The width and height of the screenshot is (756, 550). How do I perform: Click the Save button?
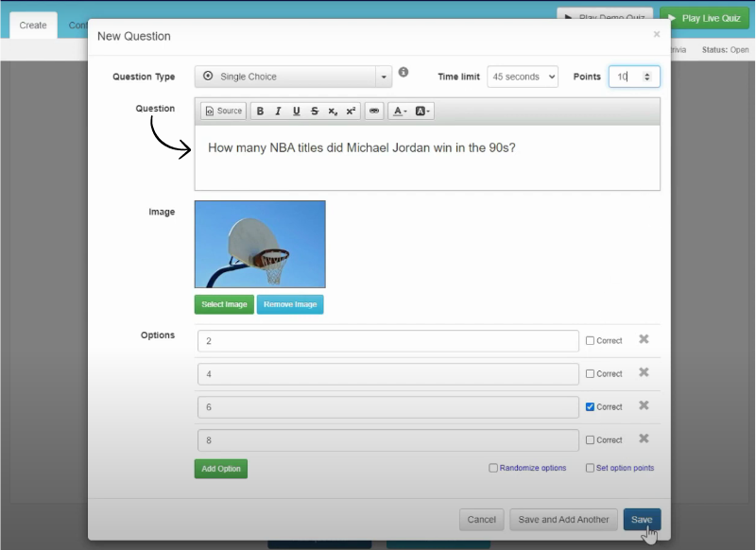coord(642,520)
